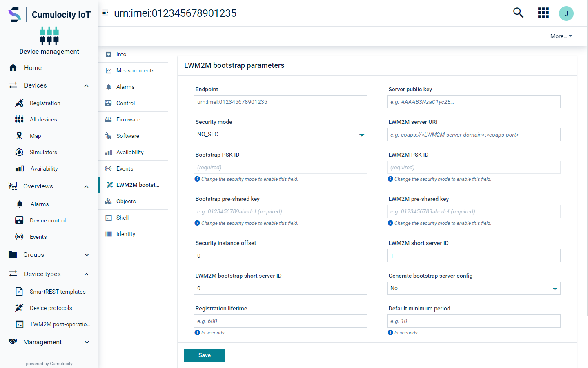
Task: Save the bootstrap parameters
Action: (205, 355)
